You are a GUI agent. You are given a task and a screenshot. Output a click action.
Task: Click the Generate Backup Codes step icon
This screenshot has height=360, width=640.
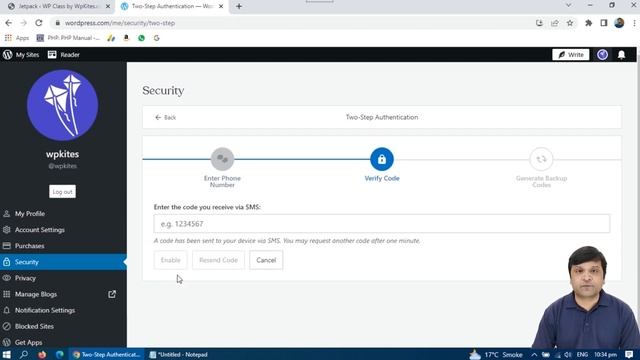pyautogui.click(x=541, y=159)
